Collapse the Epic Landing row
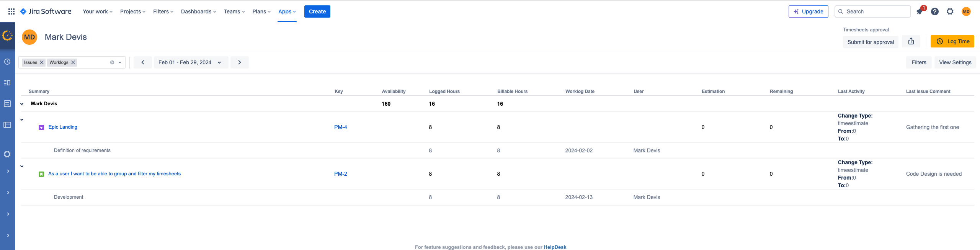The height and width of the screenshot is (250, 980). point(22,119)
